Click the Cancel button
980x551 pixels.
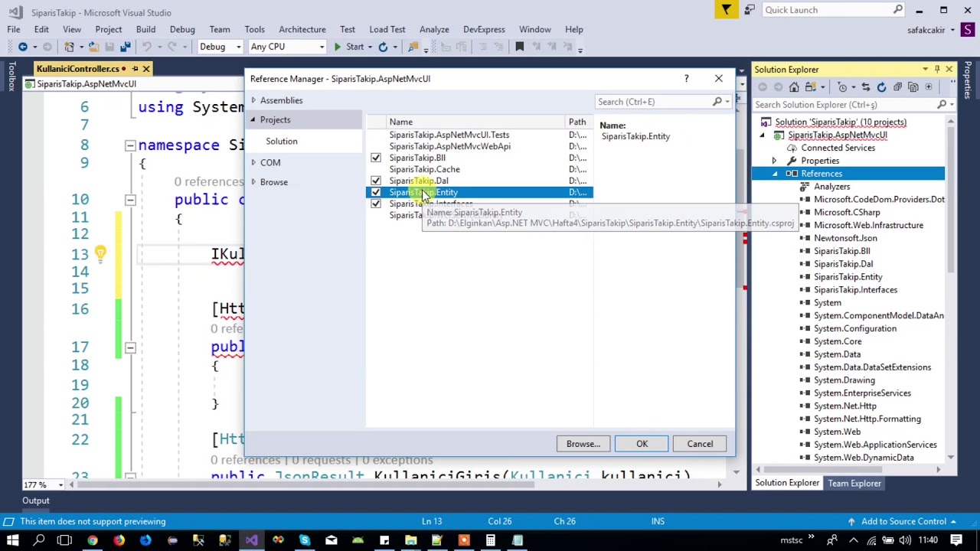point(700,444)
